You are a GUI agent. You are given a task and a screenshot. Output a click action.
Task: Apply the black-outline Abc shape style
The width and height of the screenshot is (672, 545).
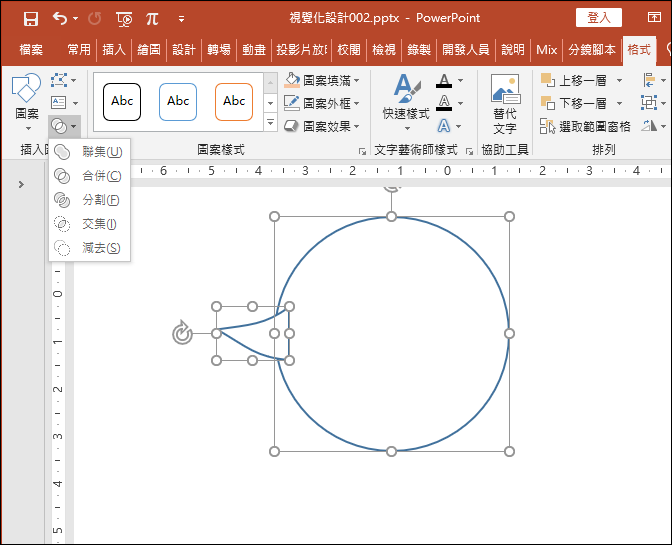click(x=122, y=102)
